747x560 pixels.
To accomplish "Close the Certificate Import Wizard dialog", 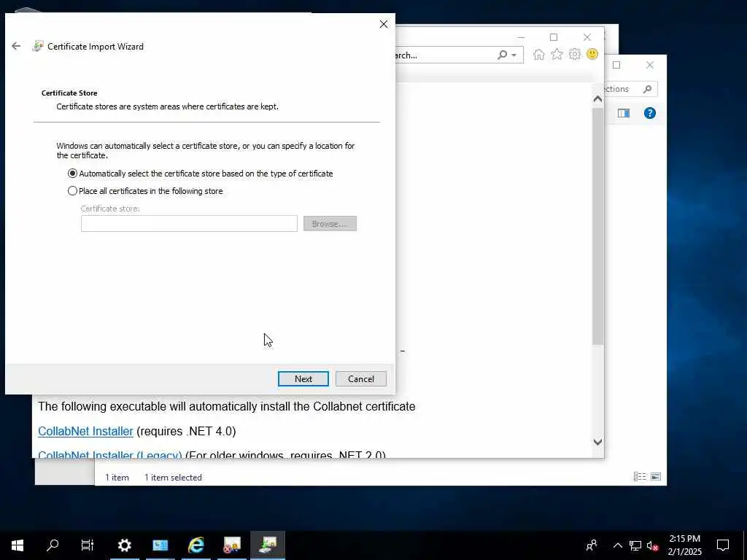I will (384, 24).
